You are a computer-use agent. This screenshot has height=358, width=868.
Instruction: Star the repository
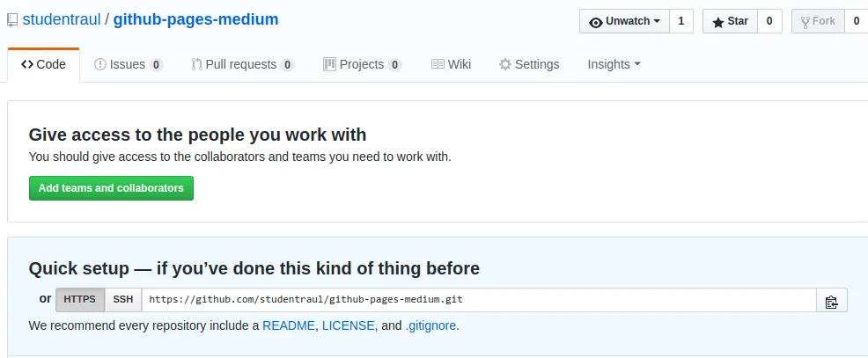[x=730, y=21]
